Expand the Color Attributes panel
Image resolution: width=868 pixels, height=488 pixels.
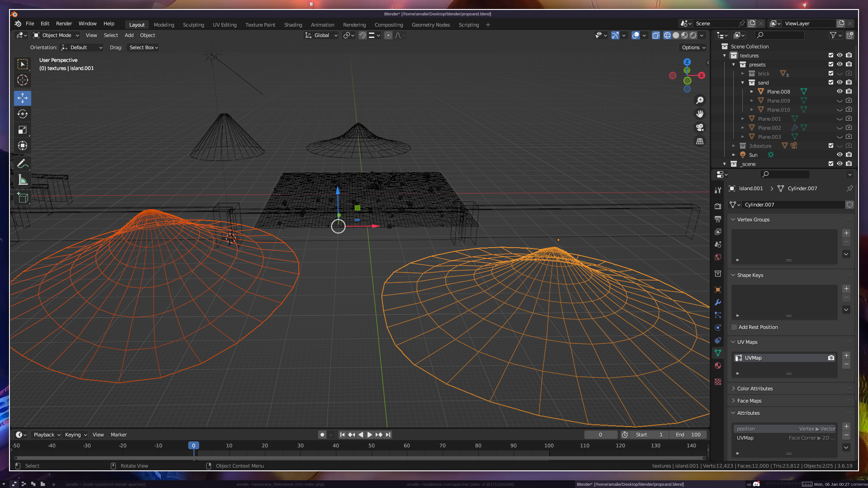(x=755, y=389)
